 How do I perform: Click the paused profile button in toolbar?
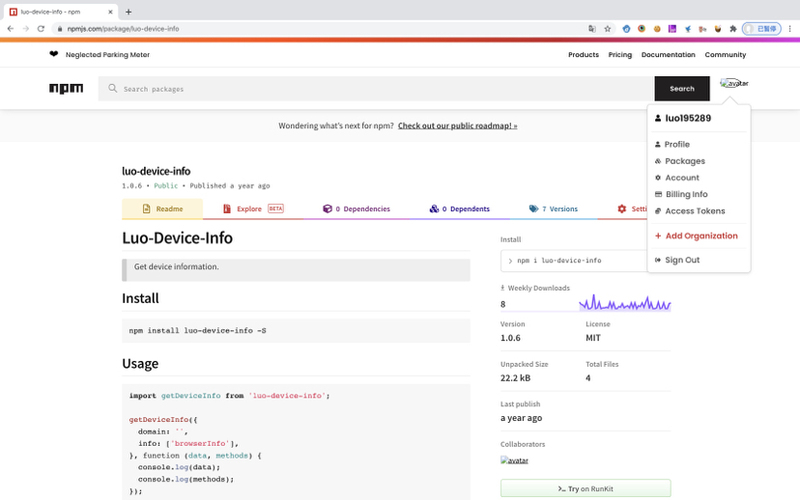[x=761, y=29]
